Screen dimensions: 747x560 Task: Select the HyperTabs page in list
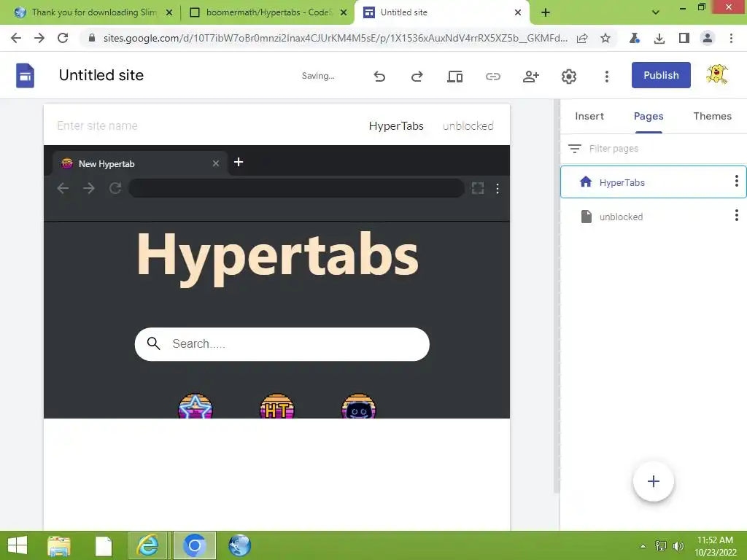[653, 182]
